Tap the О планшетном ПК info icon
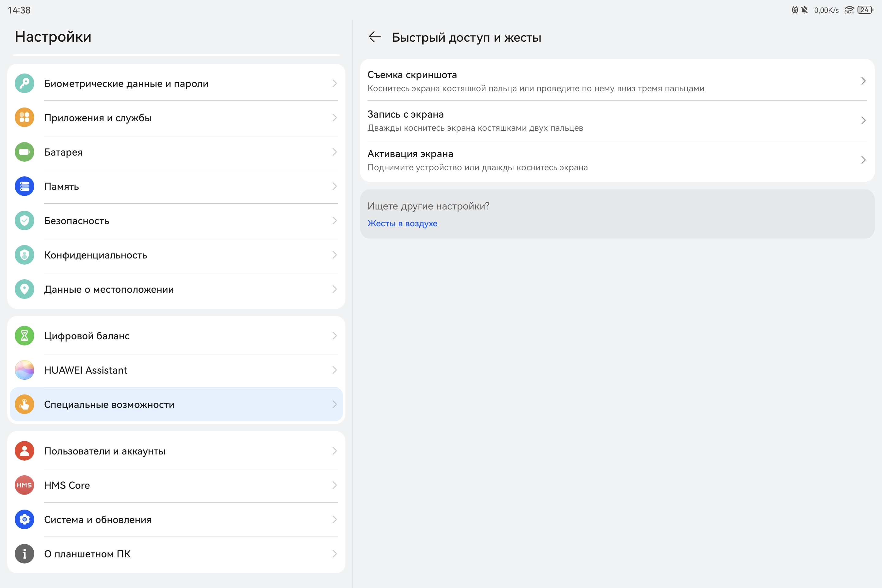Image resolution: width=882 pixels, height=588 pixels. click(x=24, y=554)
